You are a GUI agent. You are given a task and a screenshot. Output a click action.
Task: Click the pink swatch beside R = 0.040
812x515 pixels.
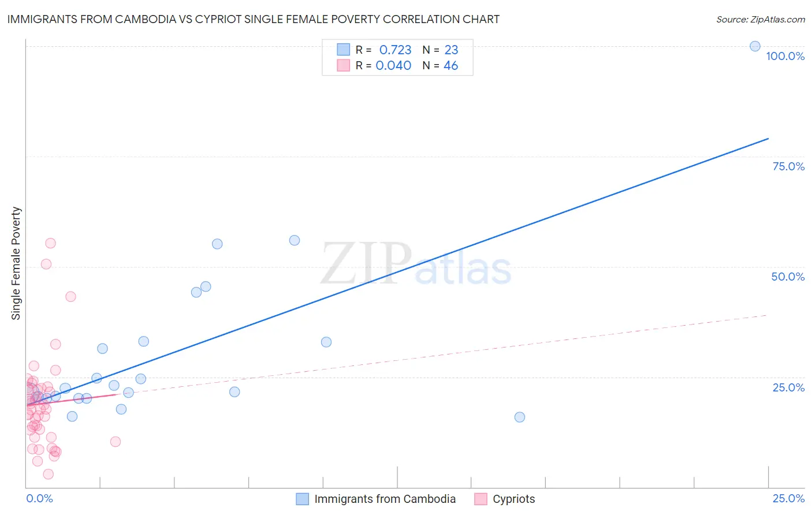click(344, 65)
